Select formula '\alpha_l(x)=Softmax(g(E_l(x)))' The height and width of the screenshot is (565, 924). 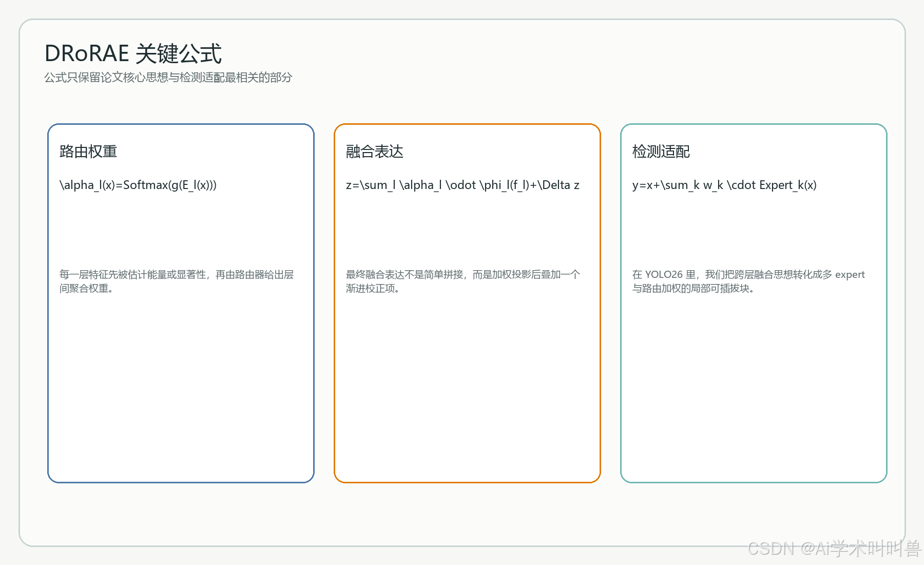(138, 185)
